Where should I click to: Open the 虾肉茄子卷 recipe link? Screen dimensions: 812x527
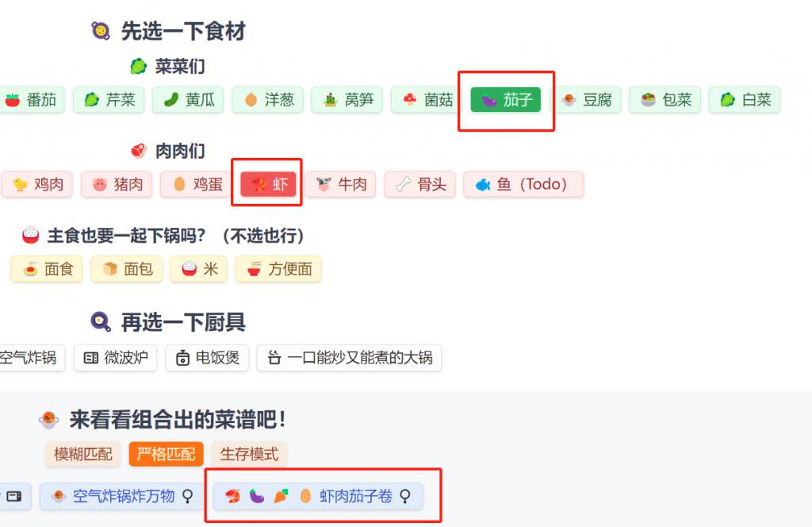point(318,496)
